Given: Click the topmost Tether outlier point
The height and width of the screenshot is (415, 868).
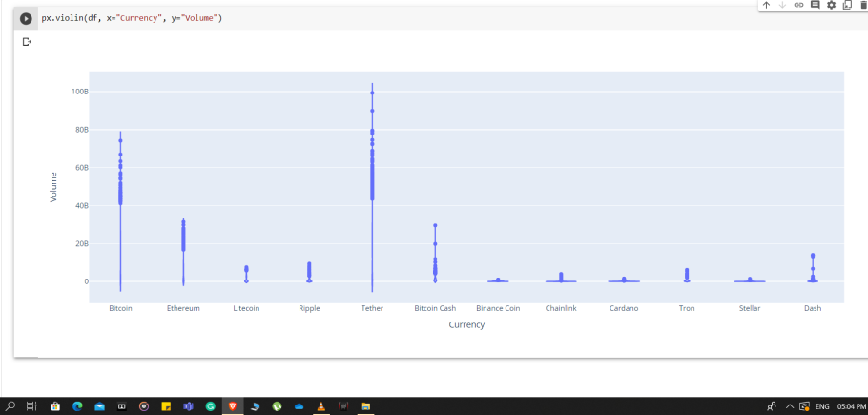Looking at the screenshot, I should coord(372,93).
